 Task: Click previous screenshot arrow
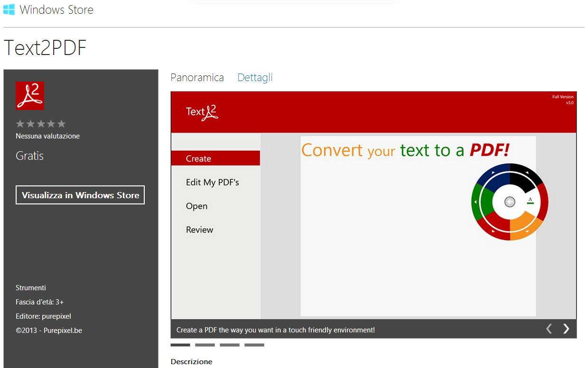tap(549, 329)
